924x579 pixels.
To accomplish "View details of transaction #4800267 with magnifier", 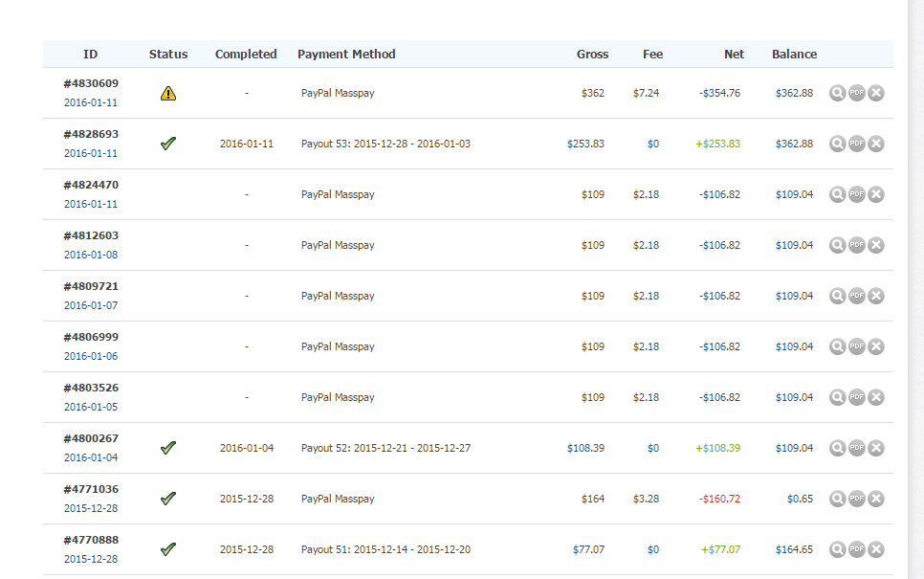I will 837,448.
